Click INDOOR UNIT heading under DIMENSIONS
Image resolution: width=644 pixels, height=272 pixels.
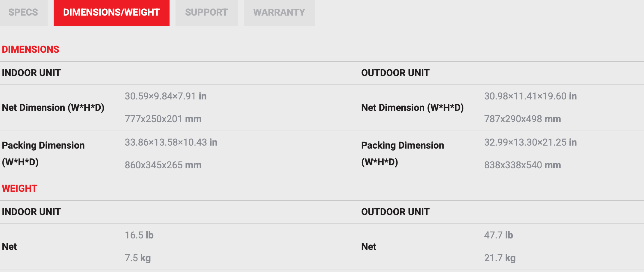[31, 73]
